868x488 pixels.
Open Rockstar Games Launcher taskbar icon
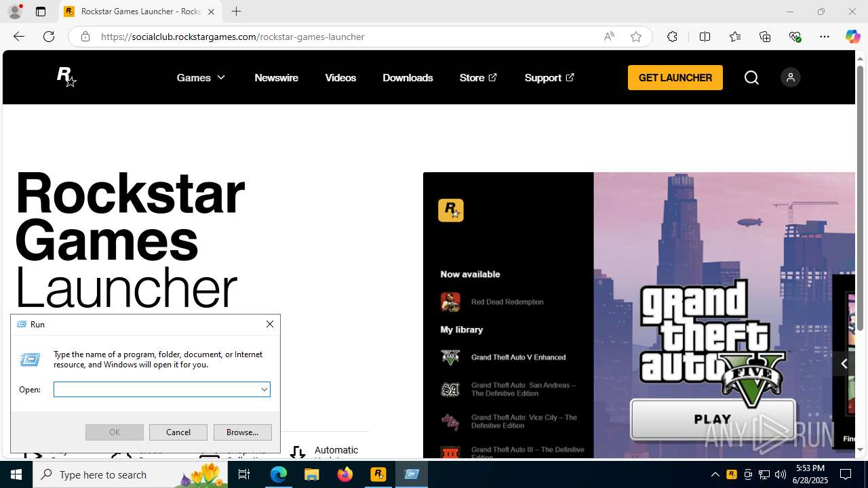coord(378,474)
